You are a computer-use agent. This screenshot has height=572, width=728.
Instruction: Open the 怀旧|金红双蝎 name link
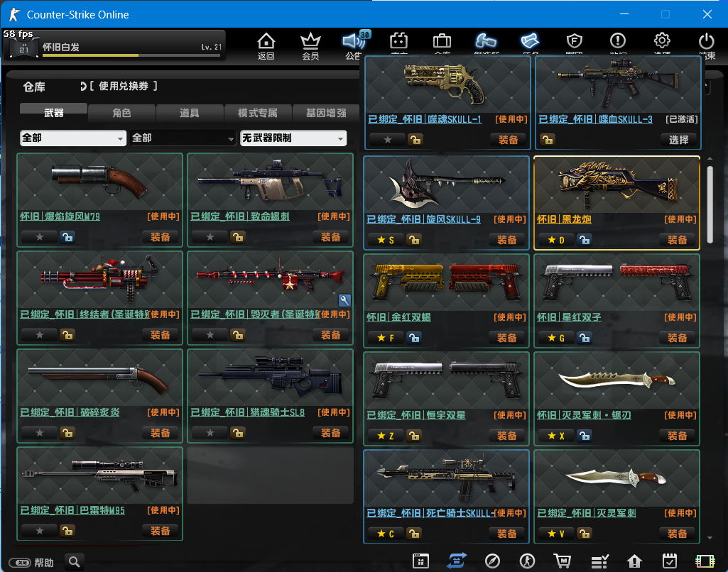tap(399, 317)
